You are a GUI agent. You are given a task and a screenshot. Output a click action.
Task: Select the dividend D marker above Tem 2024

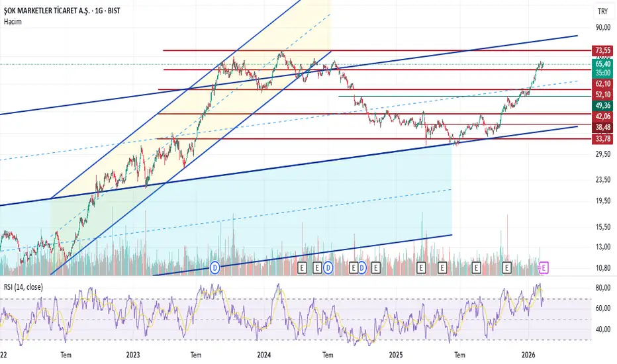point(328,268)
